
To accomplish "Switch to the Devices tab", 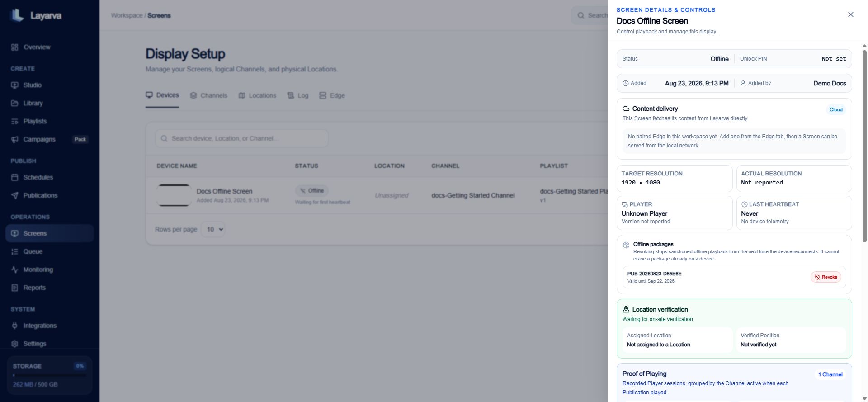I will [162, 95].
